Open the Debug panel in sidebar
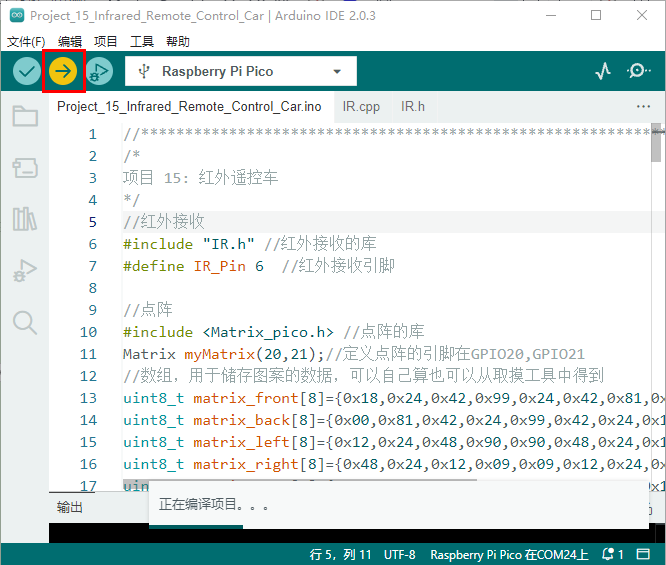This screenshot has height=565, width=666. click(x=25, y=271)
